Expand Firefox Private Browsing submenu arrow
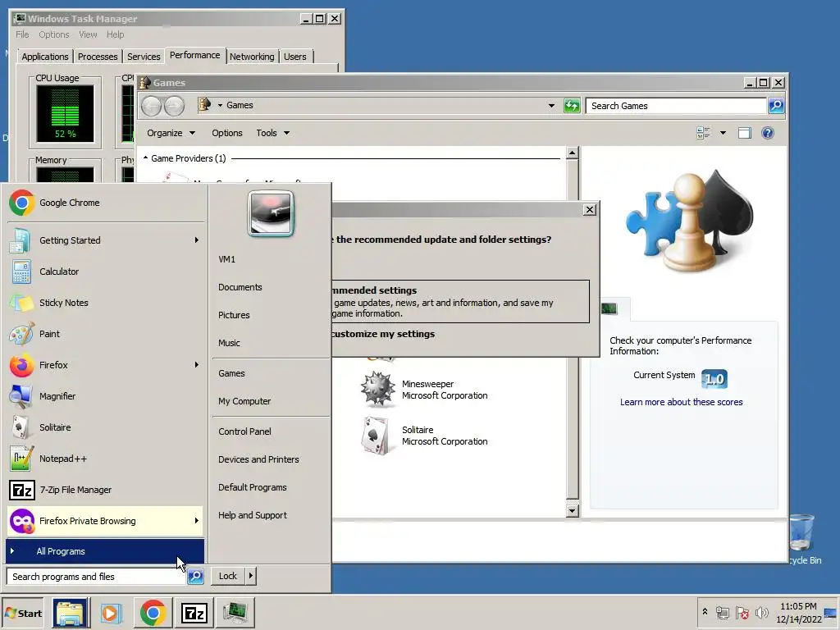The width and height of the screenshot is (840, 630). click(x=197, y=521)
